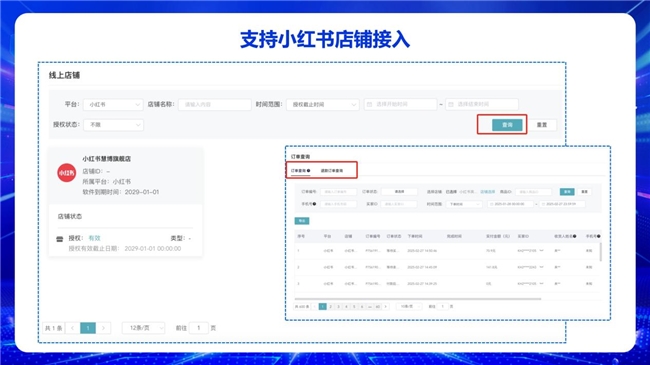Click teal 查询 button in 线上店铺 filters
Screen dimensions: 650x365
507,124
